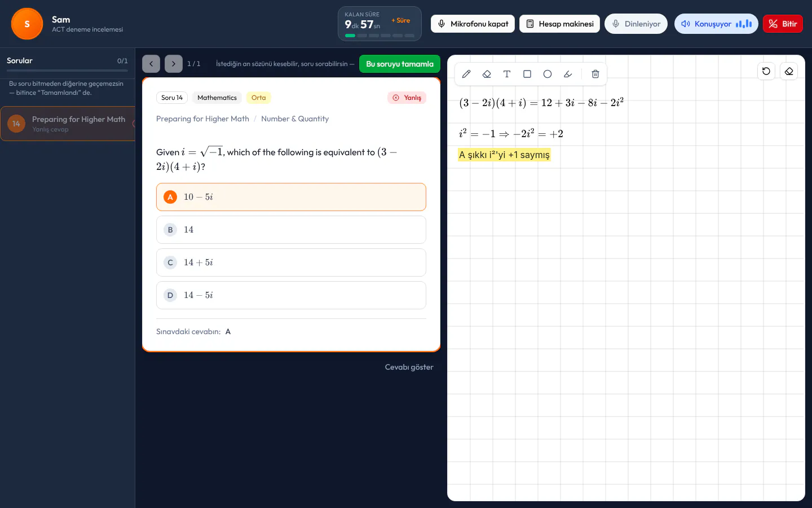Click the Konuşuyor speaking indicator
This screenshot has height=508, width=812.
pos(716,24)
